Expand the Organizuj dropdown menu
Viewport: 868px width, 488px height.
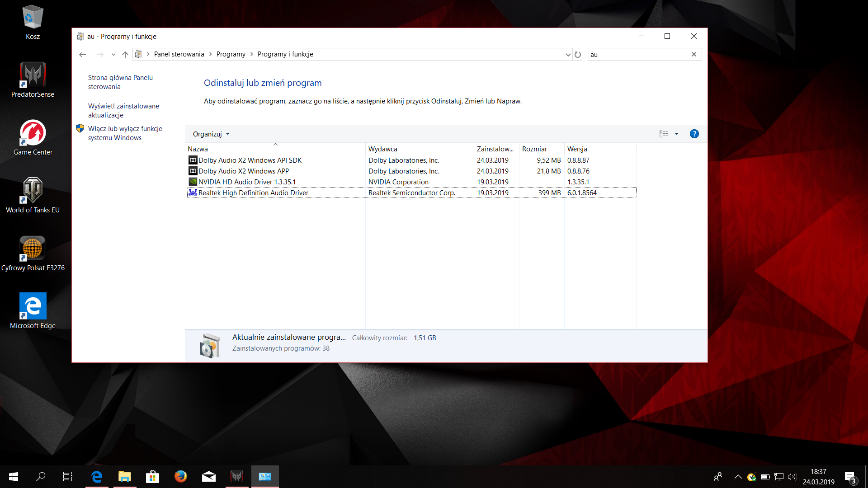pyautogui.click(x=211, y=134)
